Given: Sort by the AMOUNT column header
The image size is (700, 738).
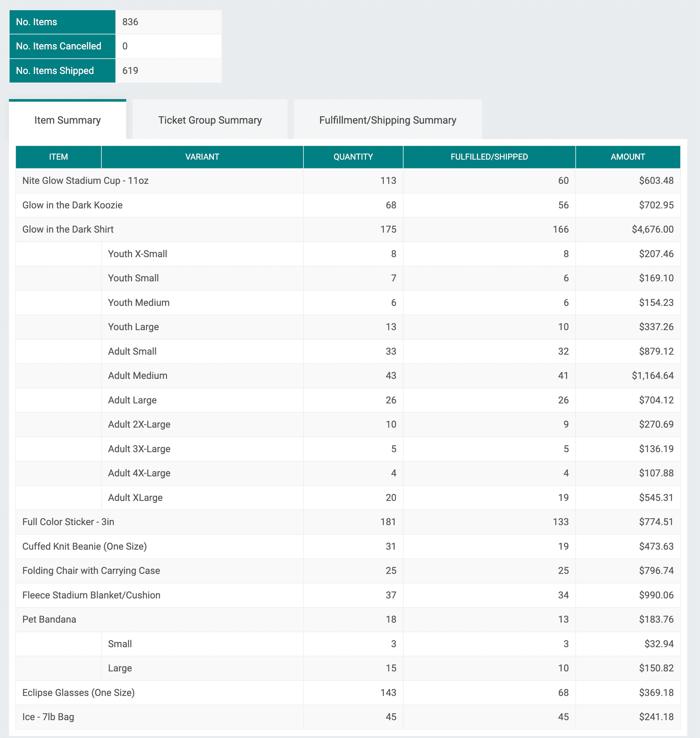Looking at the screenshot, I should click(627, 157).
